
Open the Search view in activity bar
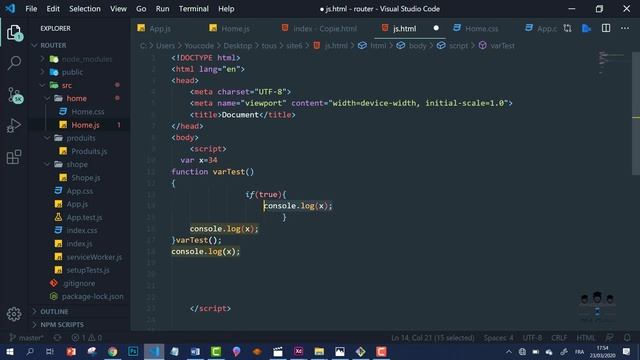14,62
